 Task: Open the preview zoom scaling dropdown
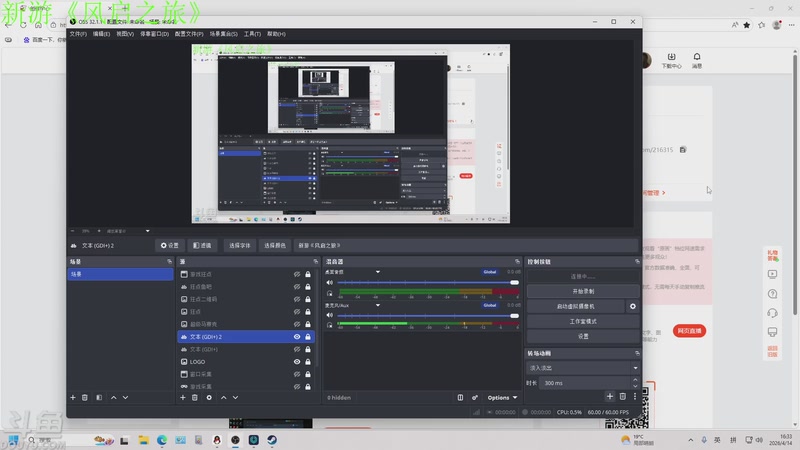coord(147,231)
